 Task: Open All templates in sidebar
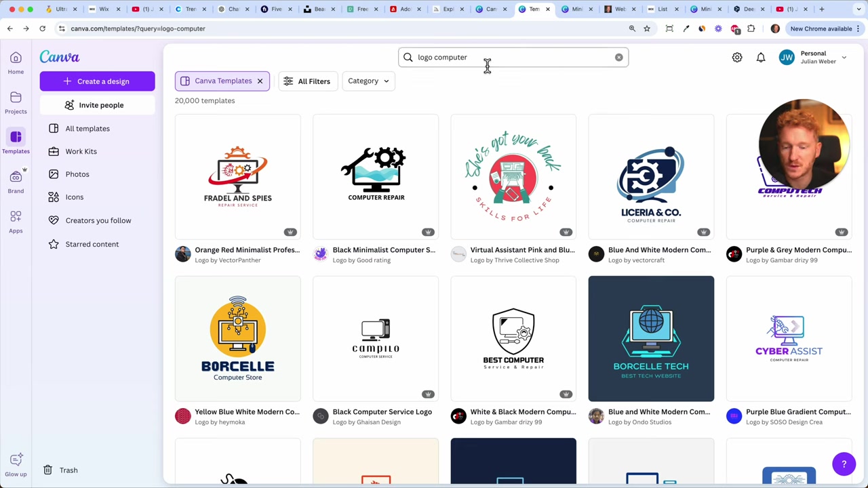click(x=87, y=128)
